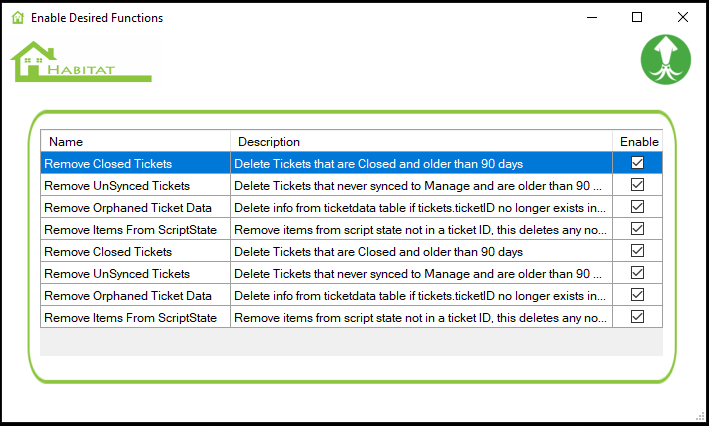Viewport: 709px width, 426px height.
Task: Click the Enable column header
Action: (638, 142)
